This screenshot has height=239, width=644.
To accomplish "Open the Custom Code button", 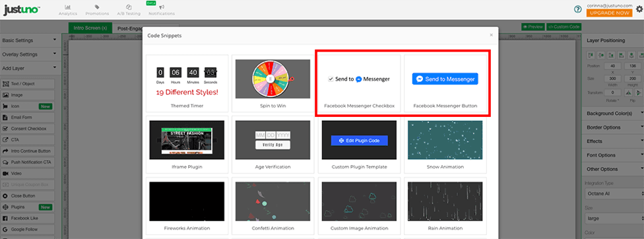I will (x=563, y=26).
